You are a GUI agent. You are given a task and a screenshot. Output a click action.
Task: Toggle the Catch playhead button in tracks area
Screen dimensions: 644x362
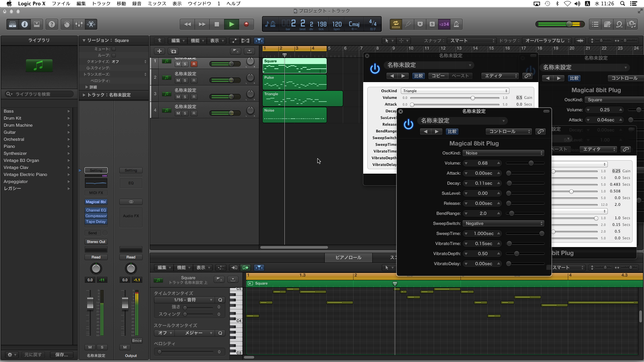[x=259, y=41]
